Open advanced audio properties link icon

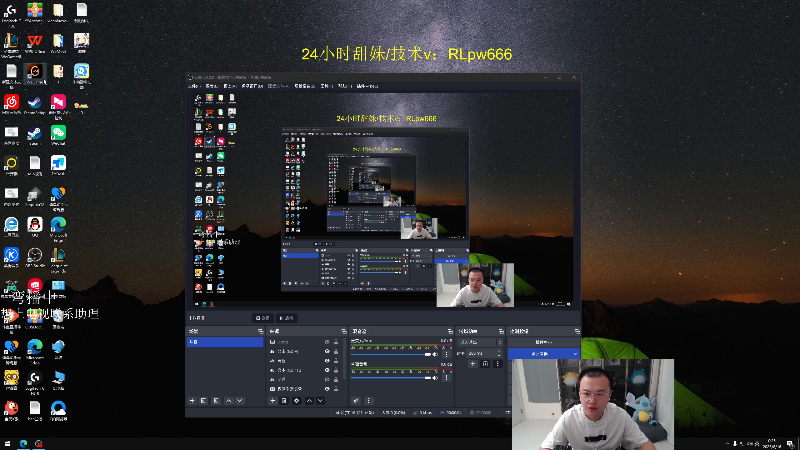pyautogui.click(x=356, y=401)
